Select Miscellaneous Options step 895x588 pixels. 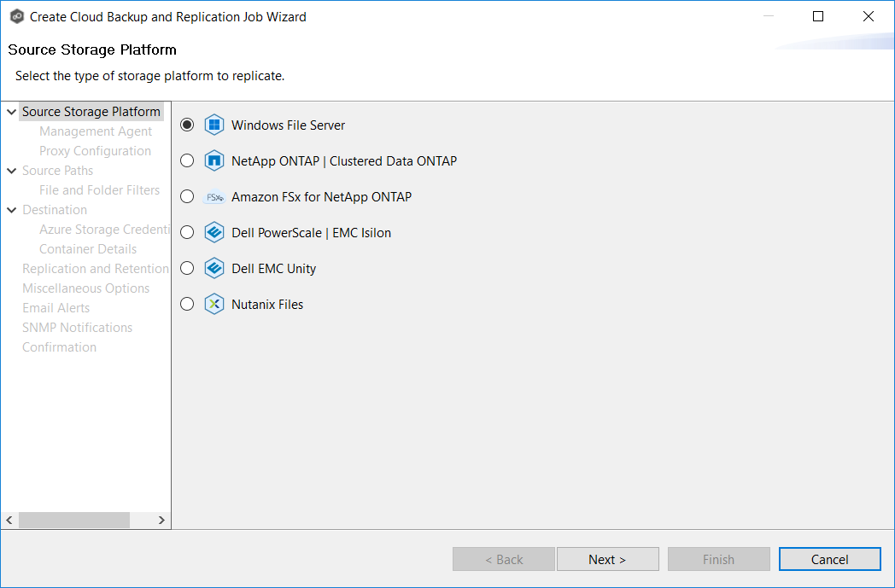tap(85, 288)
